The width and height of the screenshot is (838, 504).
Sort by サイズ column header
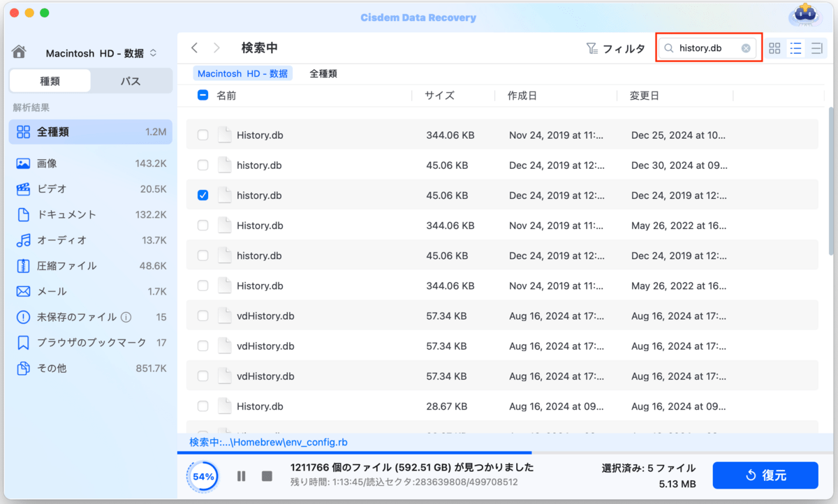coord(440,96)
